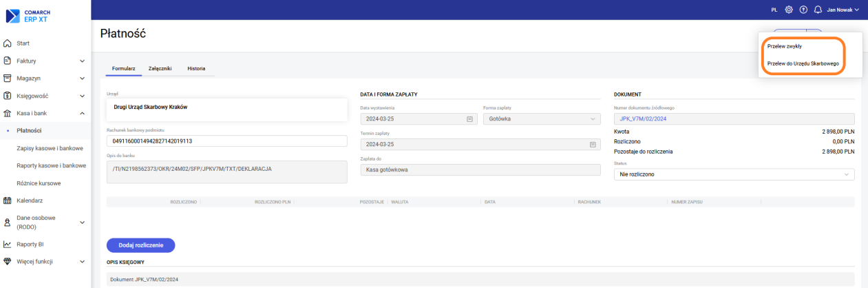Switch to the Historia tab
The width and height of the screenshot is (868, 288).
pyautogui.click(x=196, y=69)
